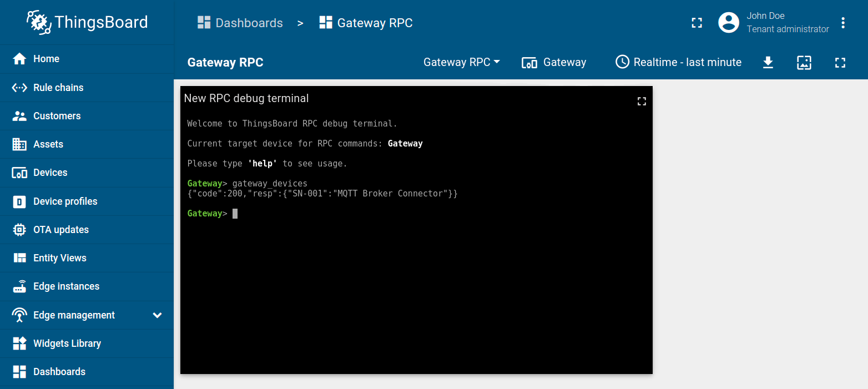868x389 pixels.
Task: Toggle fullscreen in top header
Action: click(x=697, y=23)
